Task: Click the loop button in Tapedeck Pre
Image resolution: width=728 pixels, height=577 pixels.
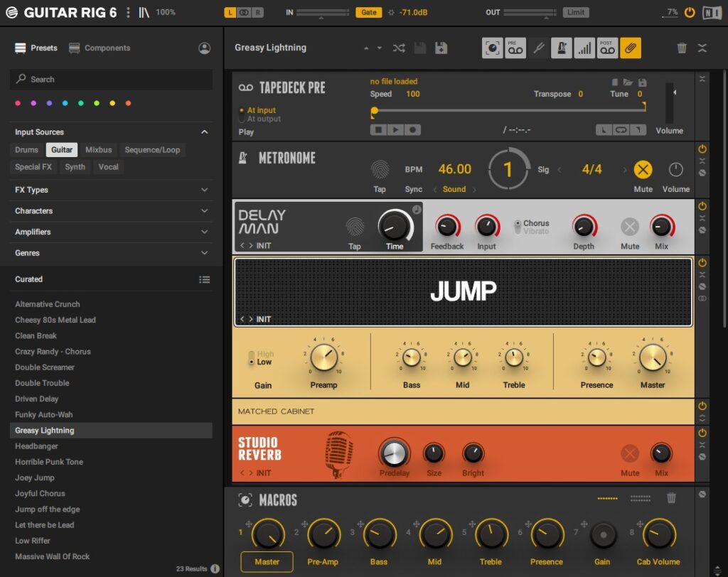Action: pos(621,130)
